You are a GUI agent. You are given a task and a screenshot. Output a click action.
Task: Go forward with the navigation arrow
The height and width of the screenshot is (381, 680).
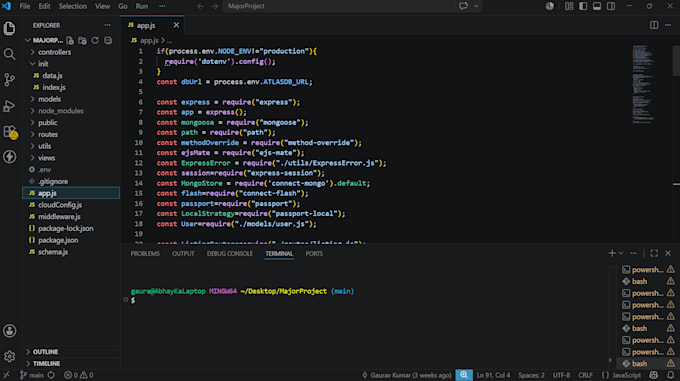(x=215, y=6)
